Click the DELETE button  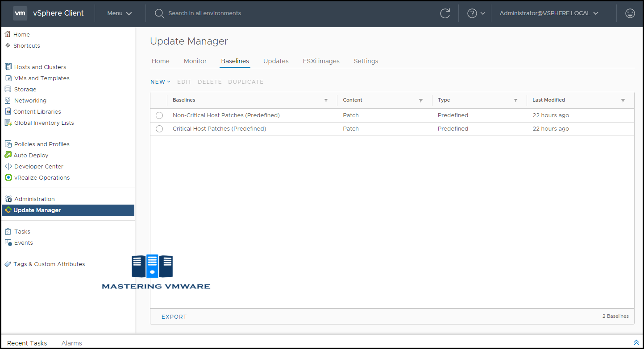click(210, 82)
